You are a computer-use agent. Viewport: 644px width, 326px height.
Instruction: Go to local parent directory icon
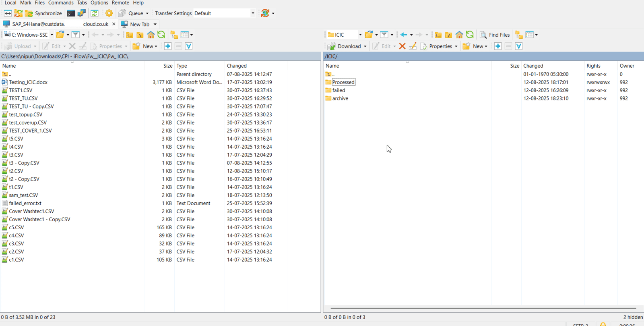tap(130, 35)
